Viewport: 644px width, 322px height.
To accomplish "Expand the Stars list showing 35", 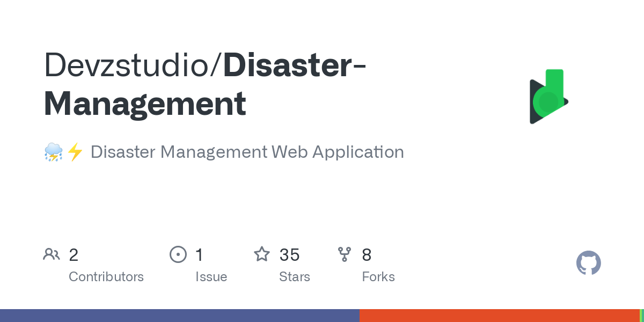I will coord(295,276).
